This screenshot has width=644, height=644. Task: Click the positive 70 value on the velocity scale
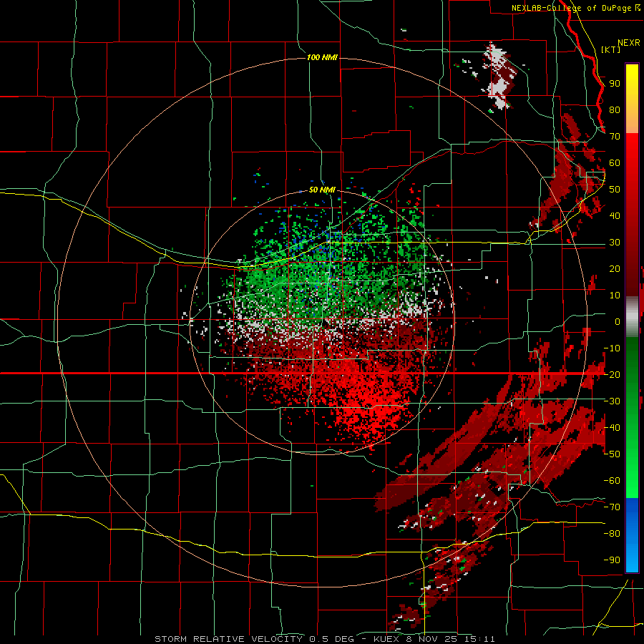(615, 137)
